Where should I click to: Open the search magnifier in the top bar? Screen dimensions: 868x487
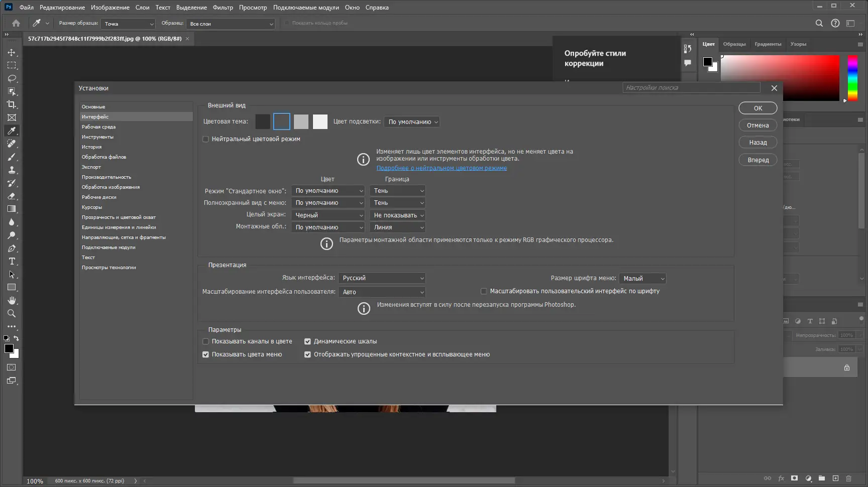pyautogui.click(x=819, y=23)
